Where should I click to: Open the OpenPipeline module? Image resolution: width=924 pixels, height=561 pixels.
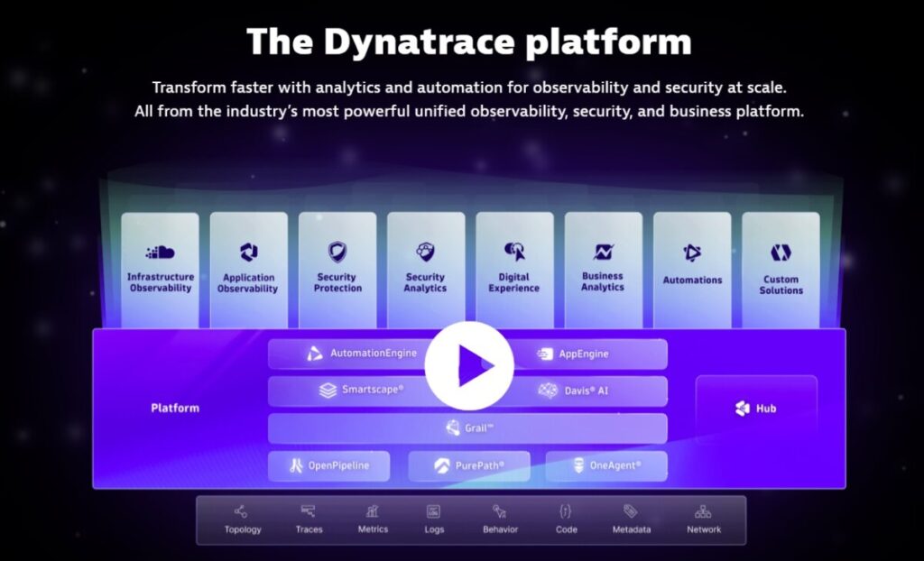pyautogui.click(x=329, y=465)
